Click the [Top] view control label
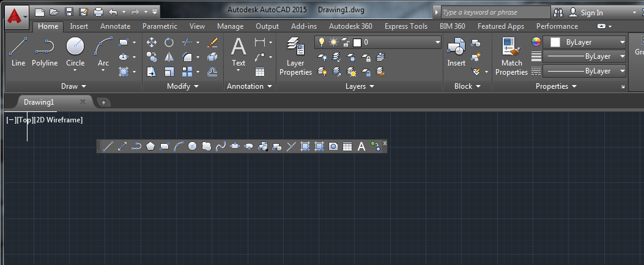The width and height of the screenshot is (644, 265). click(x=25, y=120)
